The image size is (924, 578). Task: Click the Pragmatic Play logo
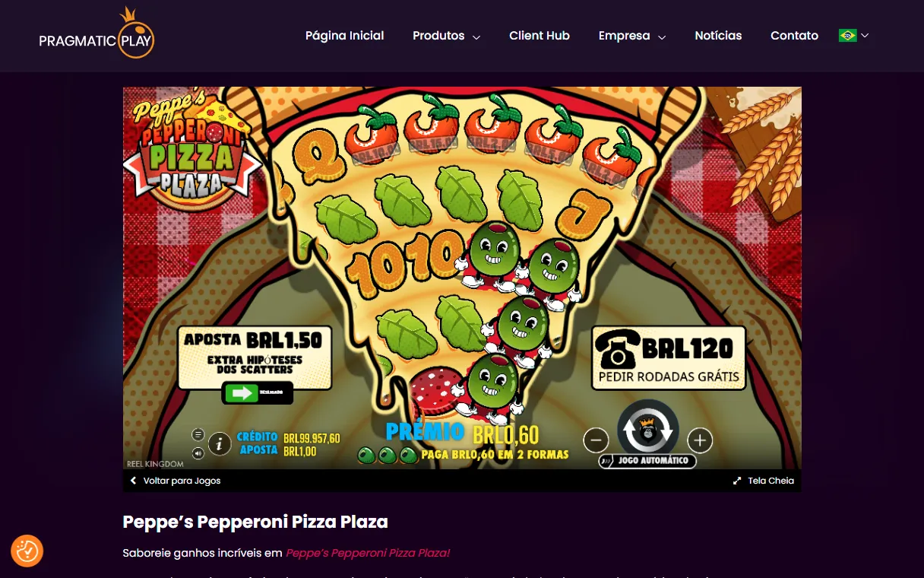coord(97,34)
